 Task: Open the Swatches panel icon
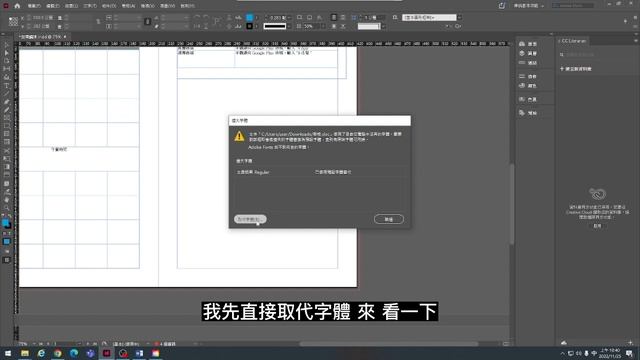(522, 99)
